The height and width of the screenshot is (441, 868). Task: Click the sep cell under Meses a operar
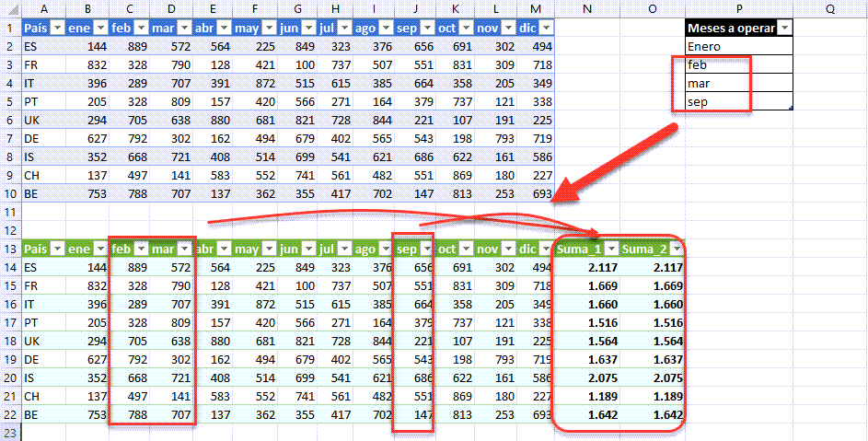click(x=739, y=101)
